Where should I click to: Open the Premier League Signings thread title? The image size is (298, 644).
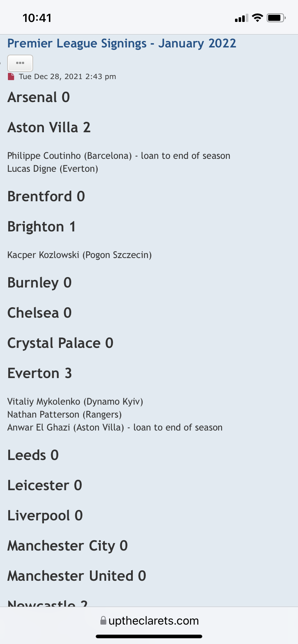click(x=122, y=43)
